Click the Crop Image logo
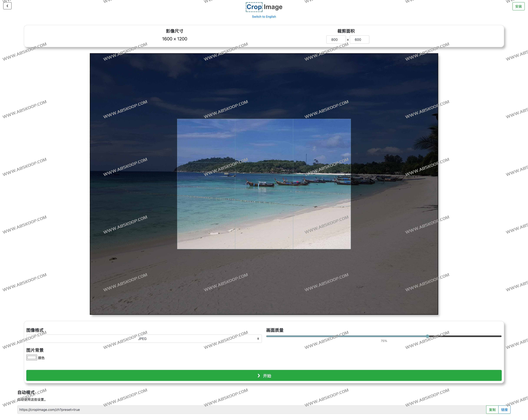This screenshot has height=420, width=528. pos(264,7)
